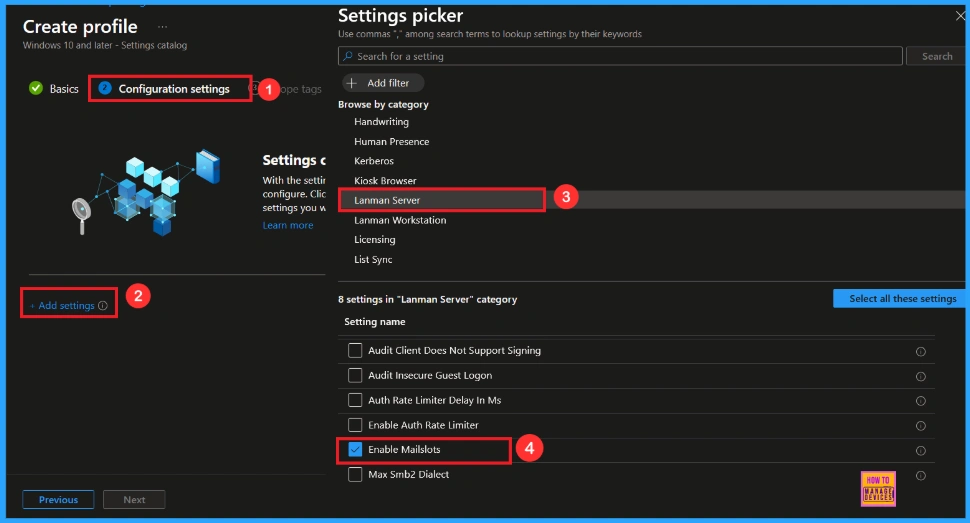970x523 pixels.
Task: Click info icon beside Audit Client Does Not Support Signing
Action: (920, 351)
